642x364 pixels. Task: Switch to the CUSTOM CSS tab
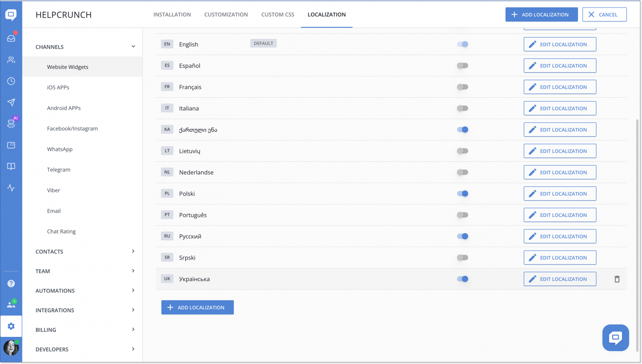[x=278, y=14]
